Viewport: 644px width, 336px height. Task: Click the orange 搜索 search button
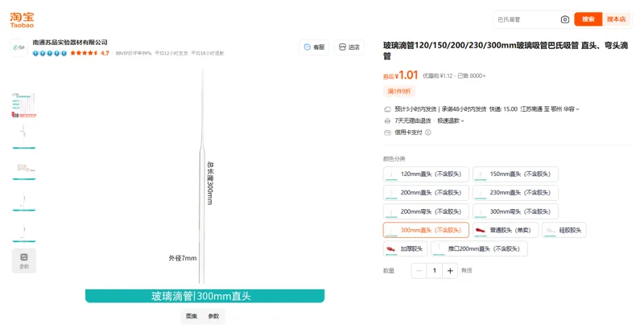[x=588, y=19]
